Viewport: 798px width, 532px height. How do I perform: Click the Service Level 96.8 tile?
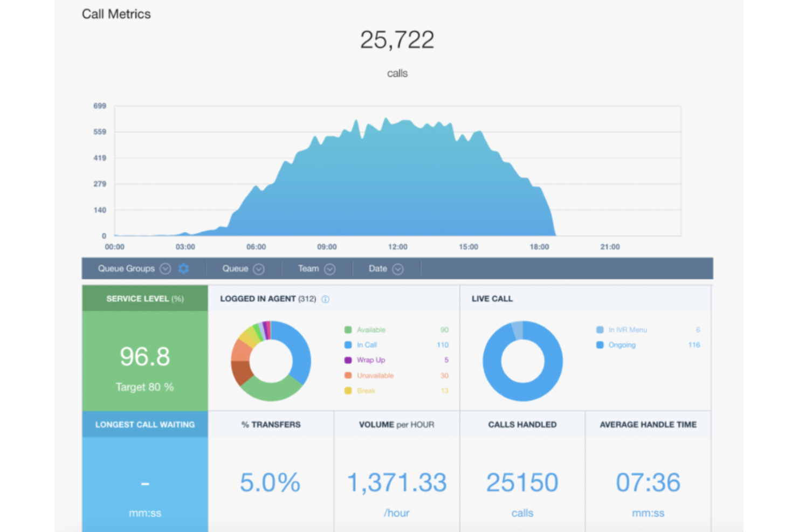pyautogui.click(x=144, y=357)
